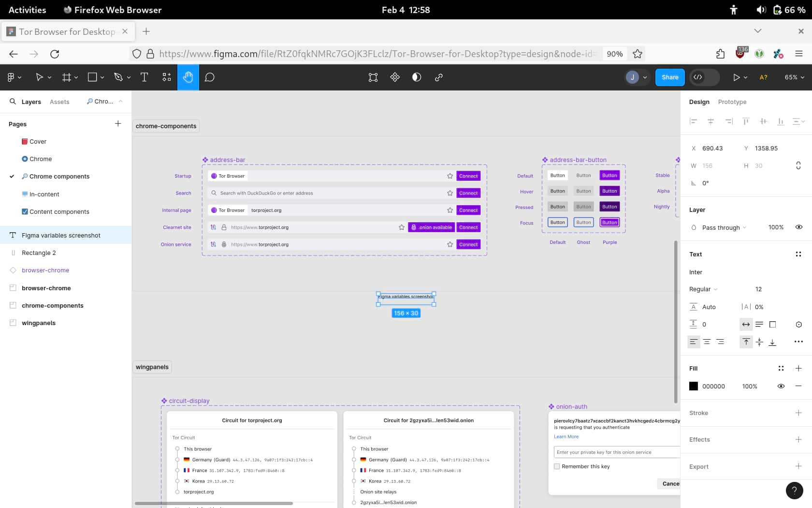This screenshot has width=812, height=508.
Task: Search layers magnifier icon
Action: click(x=13, y=102)
